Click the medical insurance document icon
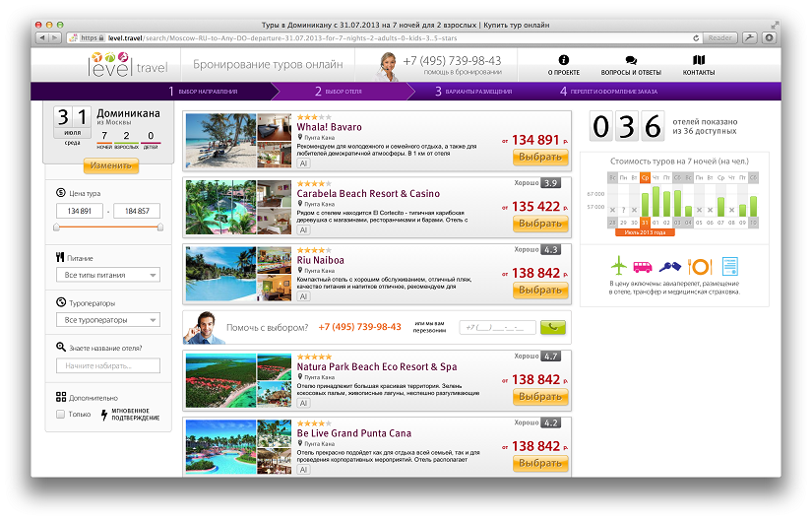 point(729,266)
